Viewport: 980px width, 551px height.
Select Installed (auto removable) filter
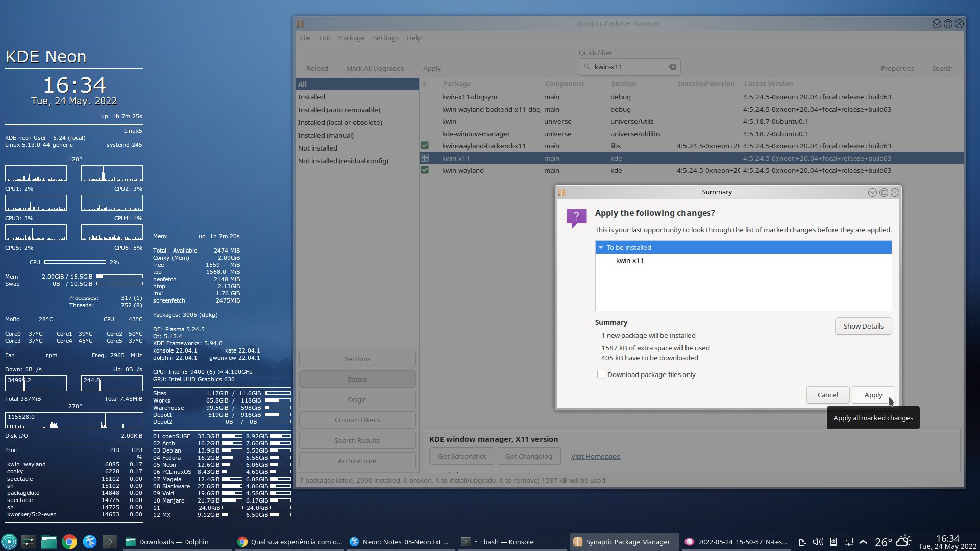point(357,110)
